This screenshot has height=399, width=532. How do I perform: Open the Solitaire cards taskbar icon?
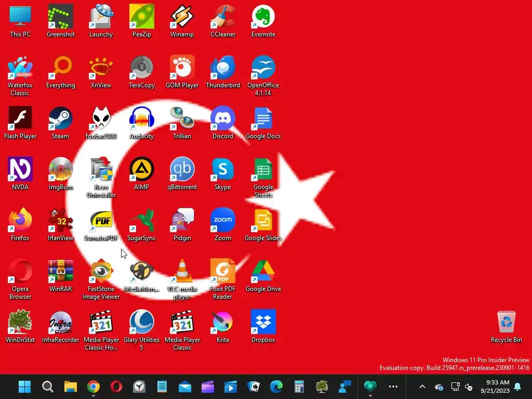pyautogui.click(x=254, y=387)
